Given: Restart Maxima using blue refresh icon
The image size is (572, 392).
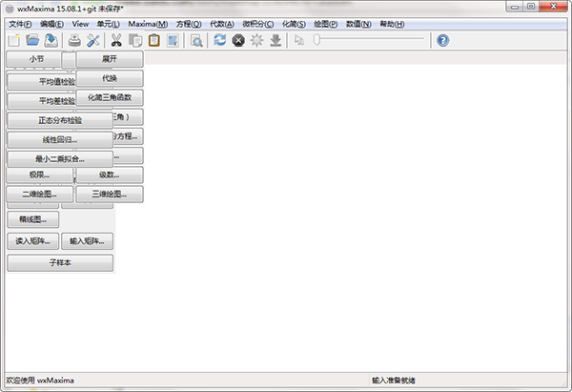Looking at the screenshot, I should (219, 40).
